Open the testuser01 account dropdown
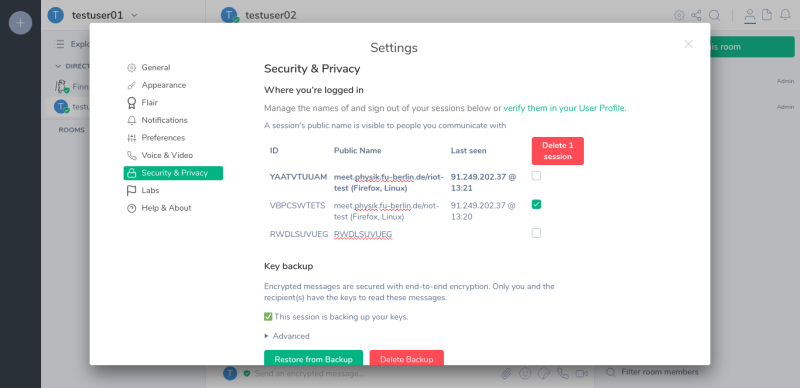 [x=134, y=15]
